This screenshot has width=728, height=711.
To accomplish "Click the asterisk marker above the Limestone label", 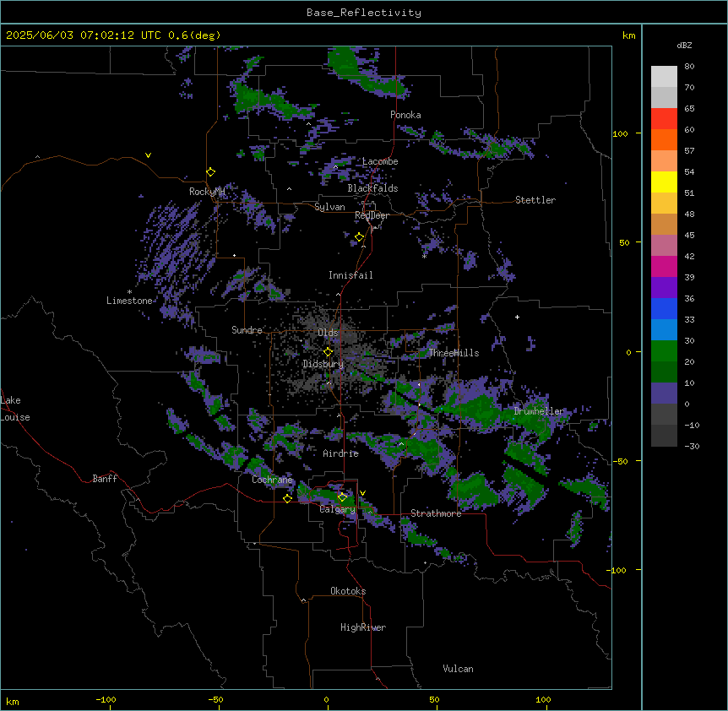I will click(x=129, y=292).
